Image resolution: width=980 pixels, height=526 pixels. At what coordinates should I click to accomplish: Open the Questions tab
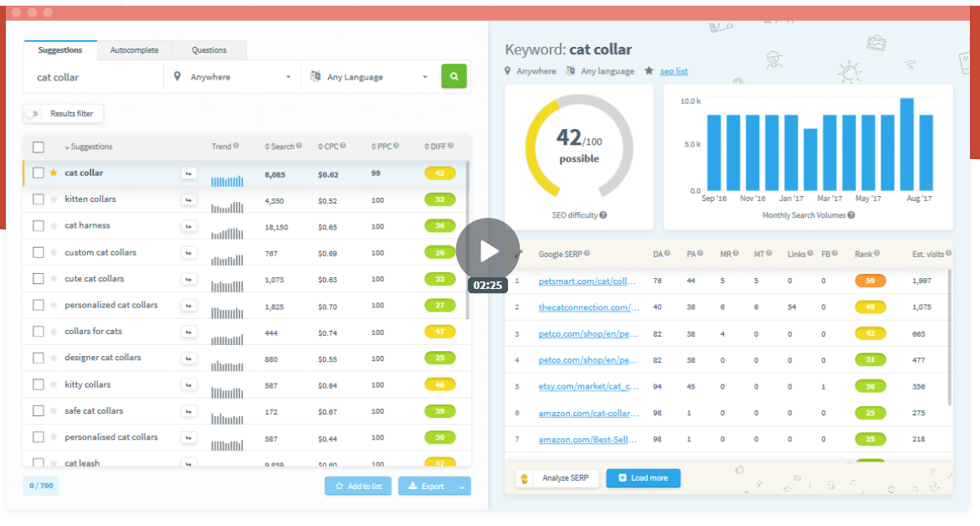(x=208, y=50)
